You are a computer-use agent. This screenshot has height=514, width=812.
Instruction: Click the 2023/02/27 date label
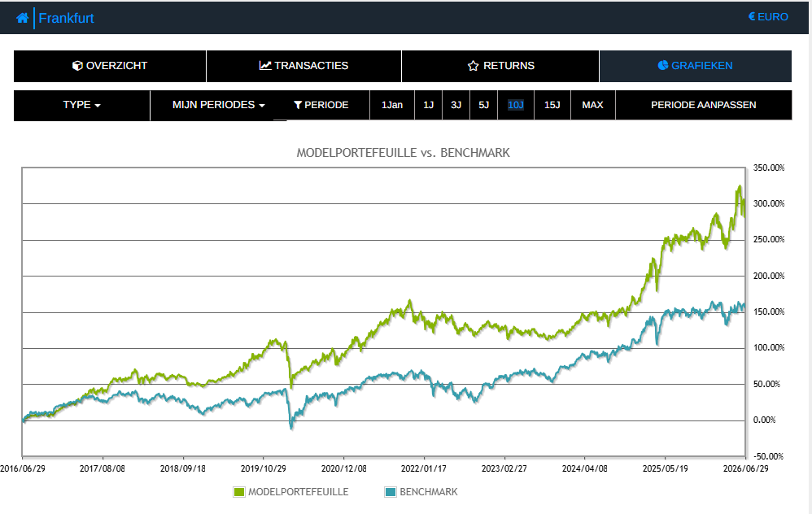click(504, 468)
